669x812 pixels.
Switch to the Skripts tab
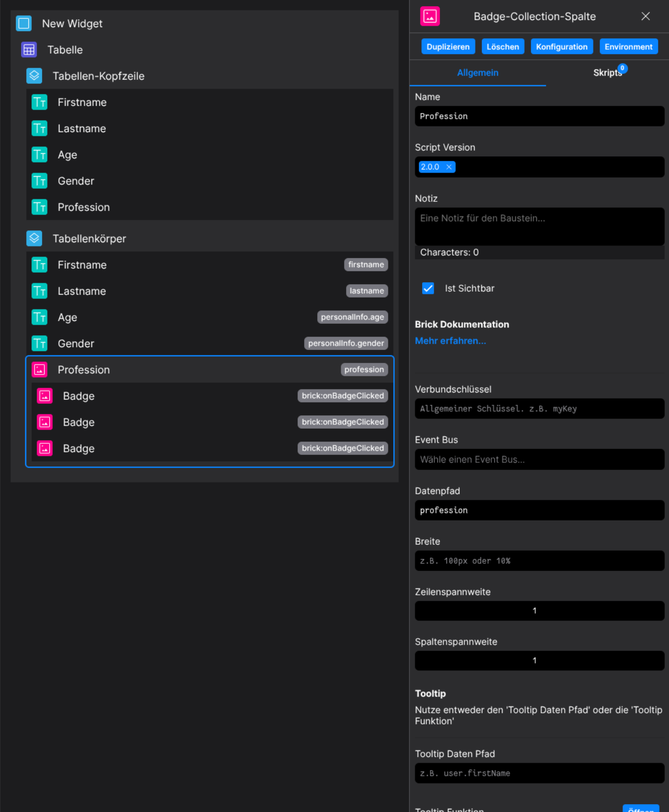tap(607, 73)
